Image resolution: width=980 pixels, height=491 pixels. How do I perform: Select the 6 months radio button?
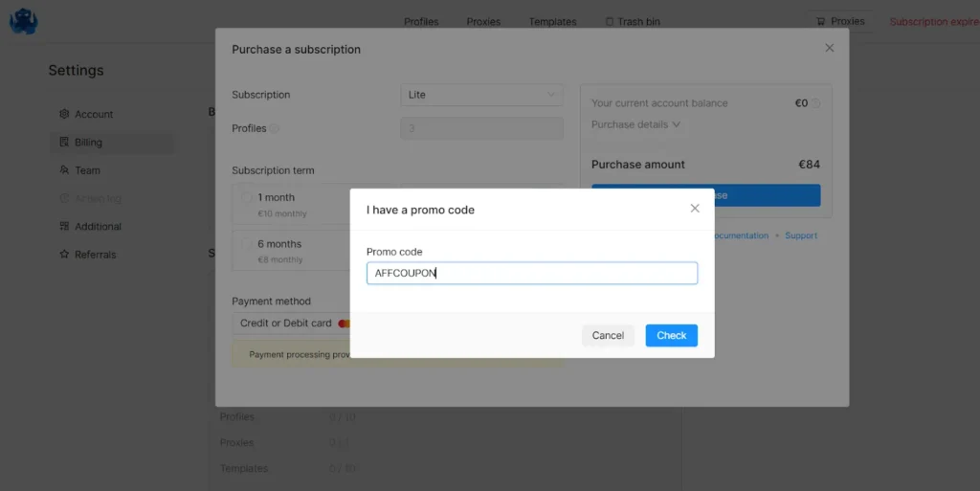(247, 244)
